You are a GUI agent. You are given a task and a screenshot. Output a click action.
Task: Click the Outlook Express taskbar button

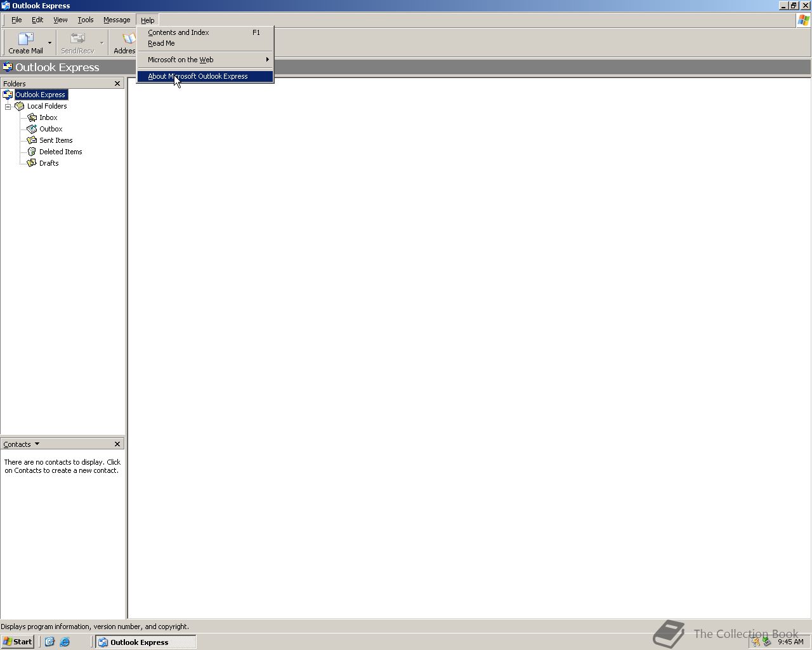pyautogui.click(x=146, y=642)
